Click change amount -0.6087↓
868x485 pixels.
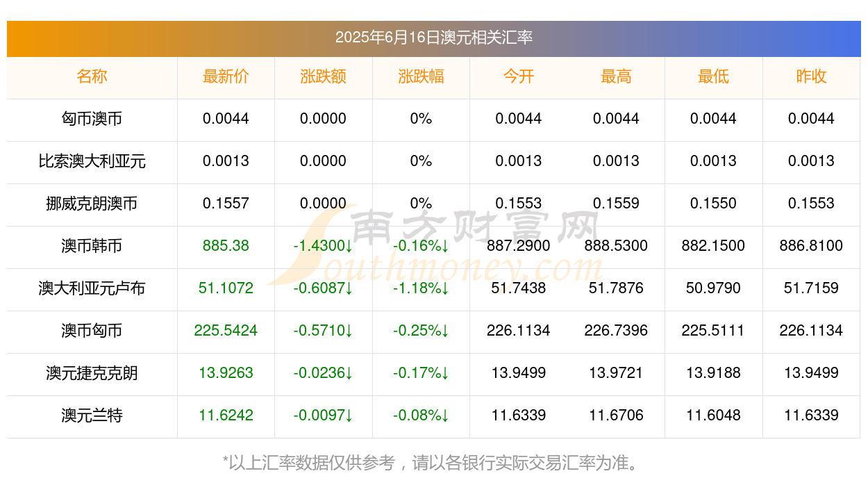coord(323,288)
